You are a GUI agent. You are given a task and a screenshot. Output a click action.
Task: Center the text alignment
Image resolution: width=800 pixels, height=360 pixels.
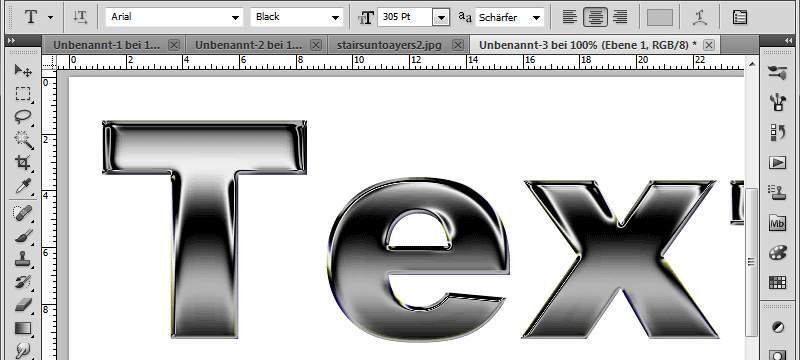(x=595, y=17)
